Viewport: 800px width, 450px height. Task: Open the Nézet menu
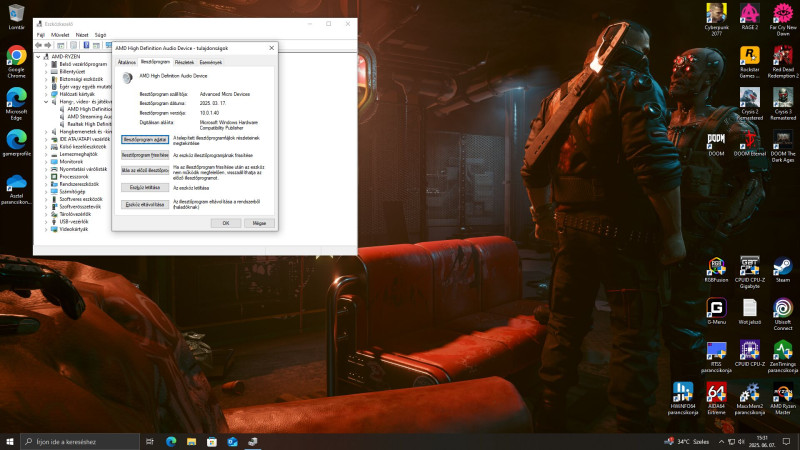tap(82, 35)
